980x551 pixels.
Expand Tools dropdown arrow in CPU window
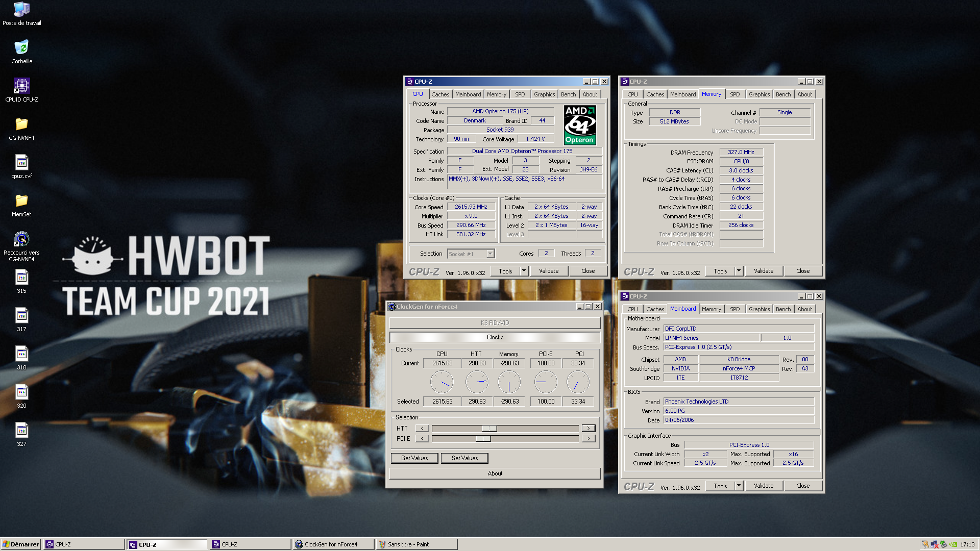[x=524, y=271]
